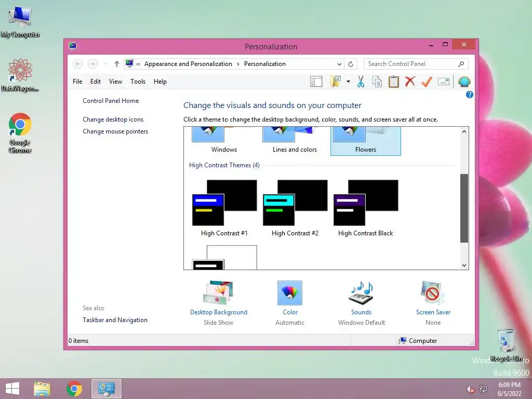Expand the address bar history dropdown
This screenshot has width=532, height=399.
click(339, 64)
